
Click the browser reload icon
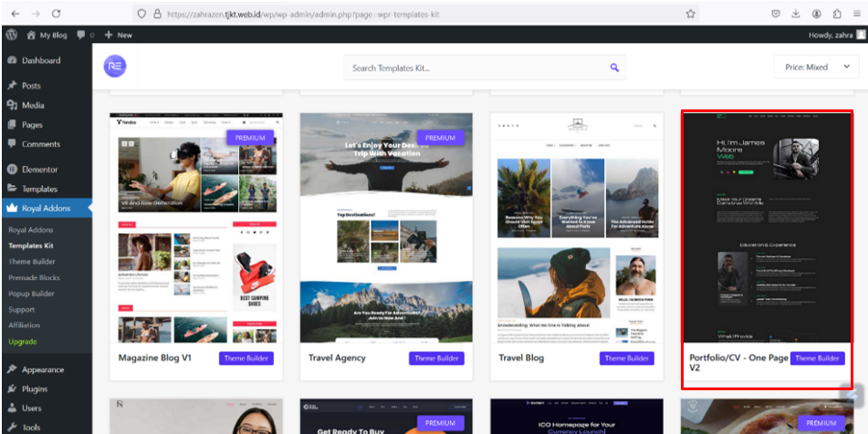[57, 14]
